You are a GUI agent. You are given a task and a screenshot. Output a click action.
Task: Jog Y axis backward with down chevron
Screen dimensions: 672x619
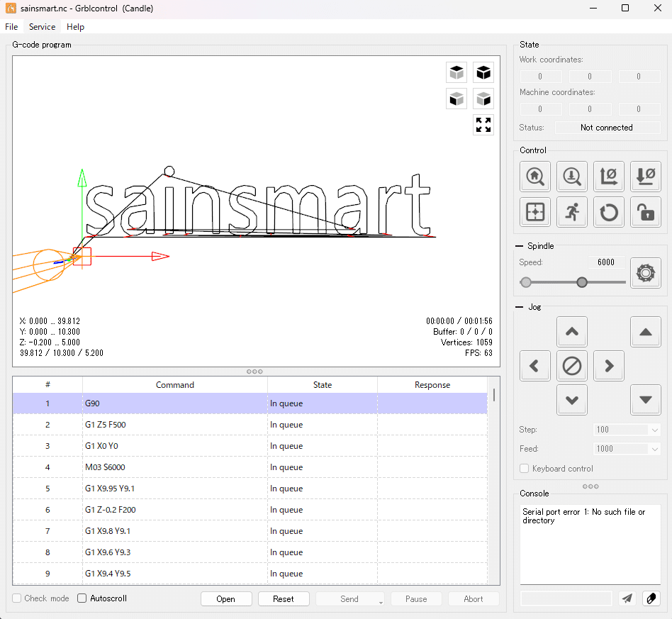click(x=572, y=400)
